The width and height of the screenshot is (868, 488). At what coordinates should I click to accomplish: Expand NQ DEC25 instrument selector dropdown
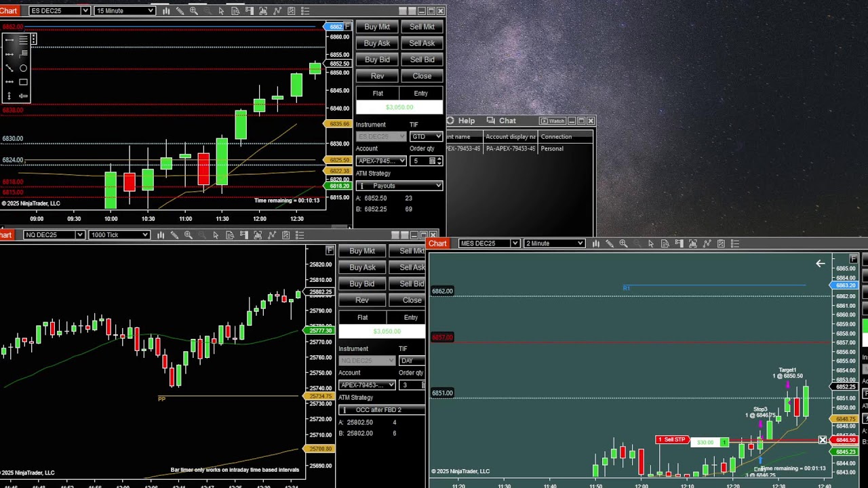(x=79, y=235)
